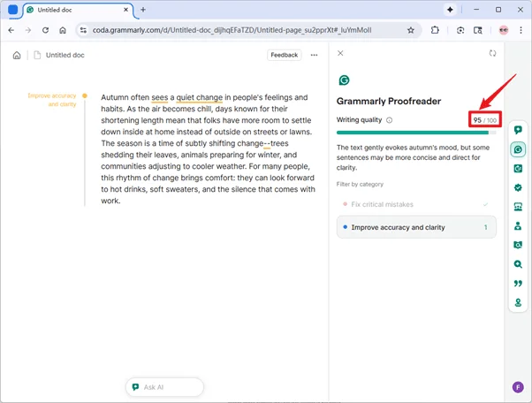Select Fix critical mistakes filter
532x403 pixels.
click(416, 204)
